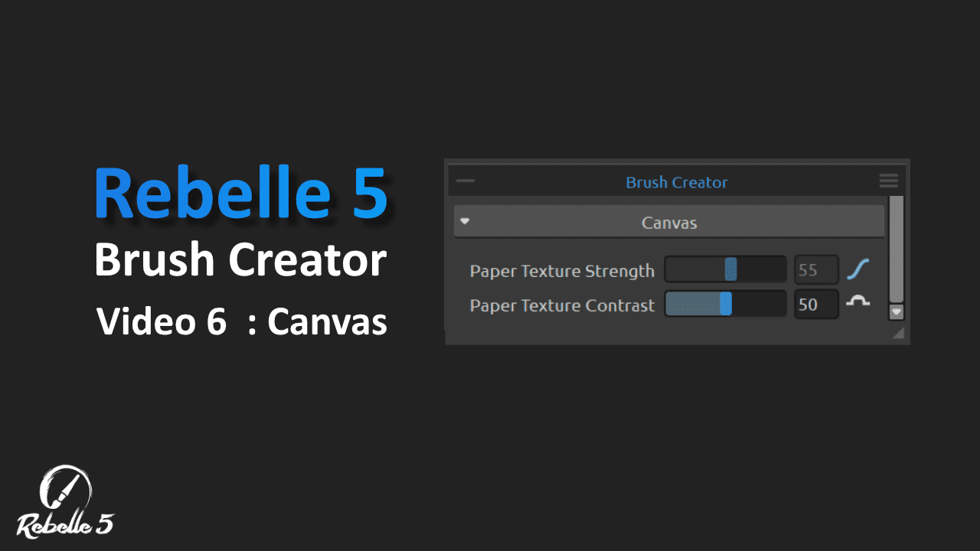Image resolution: width=980 pixels, height=551 pixels.
Task: Click the panel resize grip corner
Action: (x=897, y=333)
